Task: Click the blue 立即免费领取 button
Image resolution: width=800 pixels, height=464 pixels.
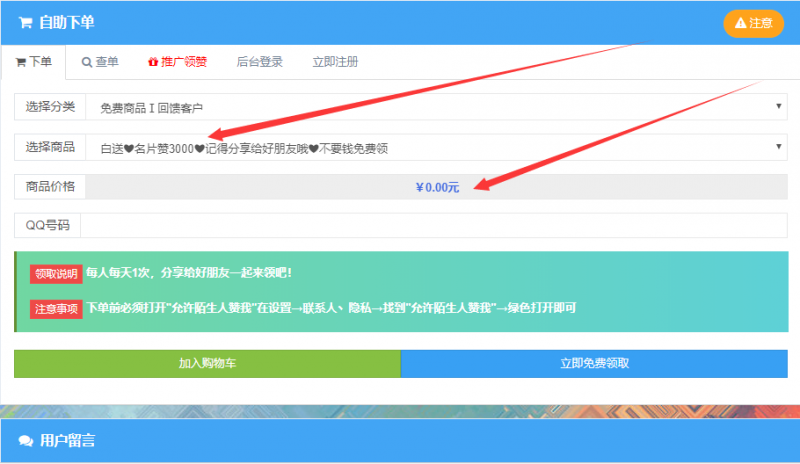Action: 594,364
